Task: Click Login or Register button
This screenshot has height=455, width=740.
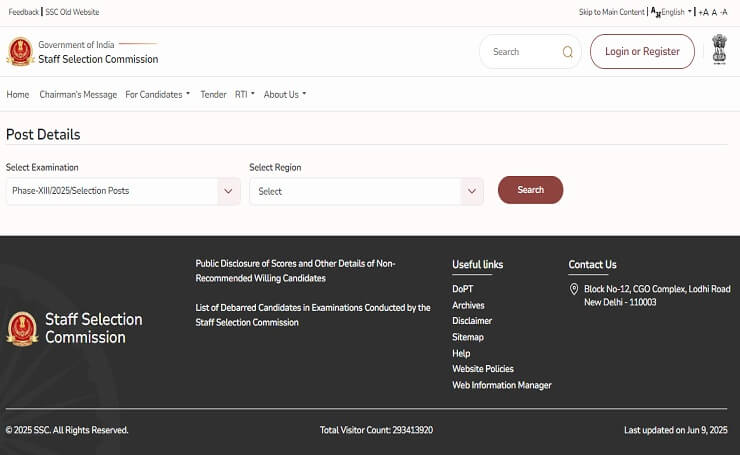Action: tap(642, 51)
